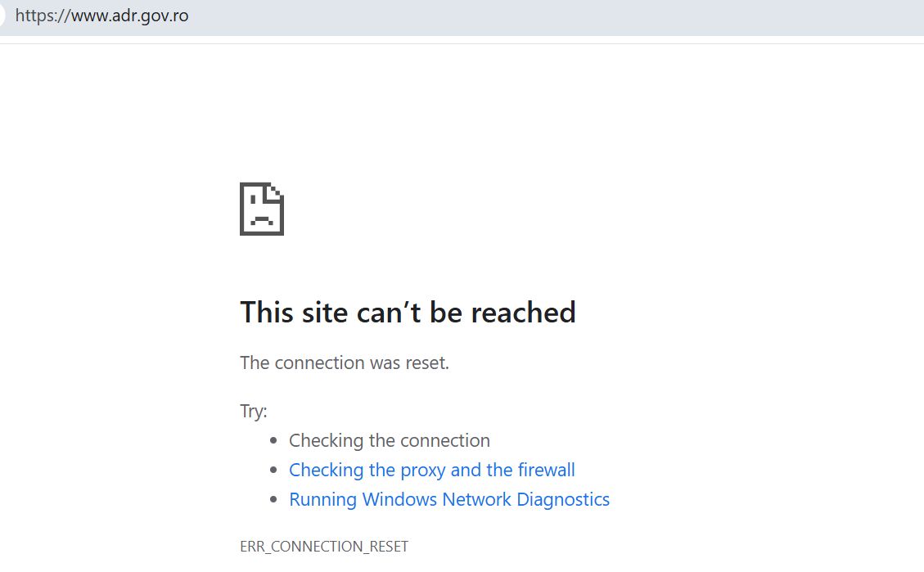The height and width of the screenshot is (572, 924).
Task: Click the bullet beside the proxy and firewall link
Action: click(273, 470)
